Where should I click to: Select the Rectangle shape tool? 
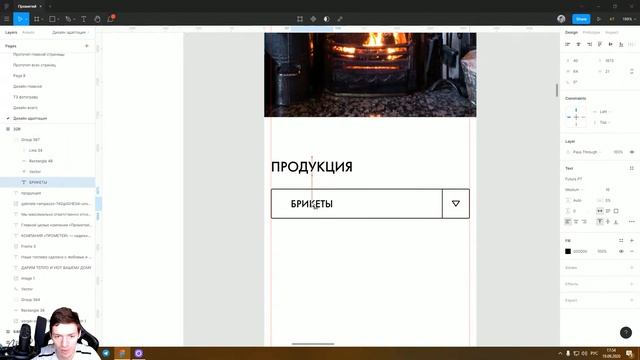[52, 19]
